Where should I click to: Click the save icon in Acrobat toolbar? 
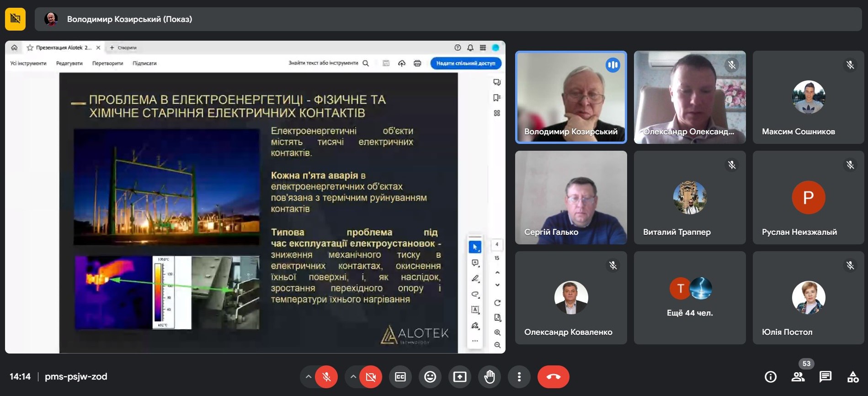click(386, 63)
